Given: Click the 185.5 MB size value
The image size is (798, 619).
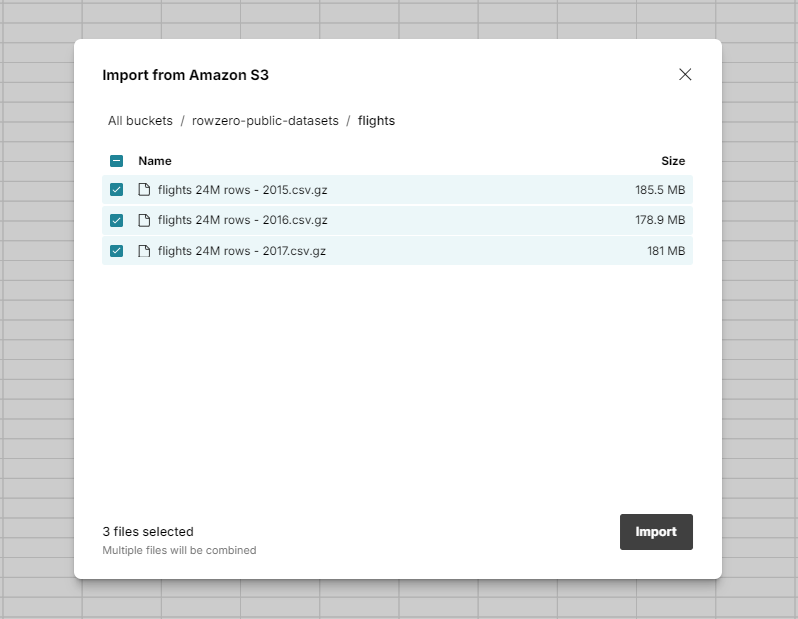Looking at the screenshot, I should [659, 190].
